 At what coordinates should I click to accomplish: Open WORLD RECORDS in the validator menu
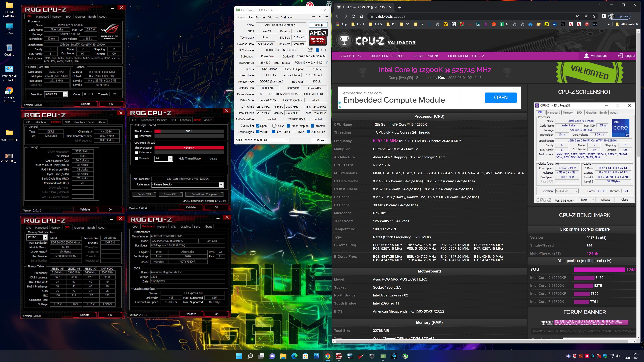click(x=387, y=56)
